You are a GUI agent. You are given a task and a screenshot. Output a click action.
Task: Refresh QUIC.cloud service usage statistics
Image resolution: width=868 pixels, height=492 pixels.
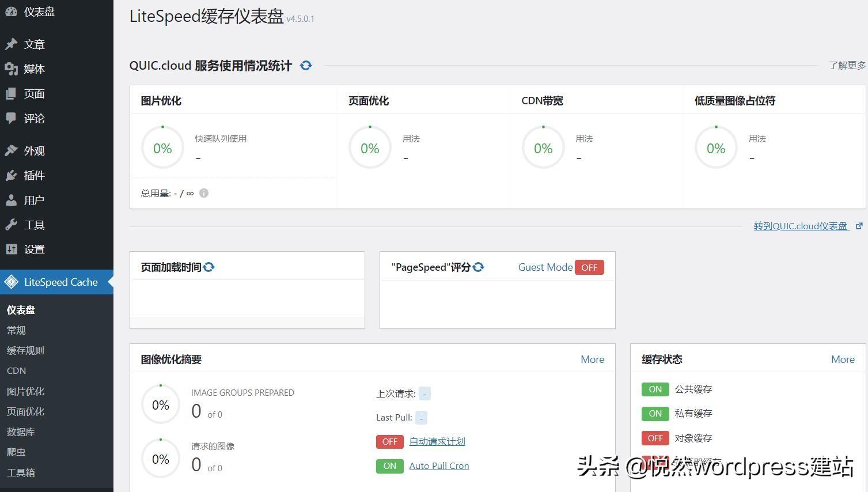click(x=306, y=66)
